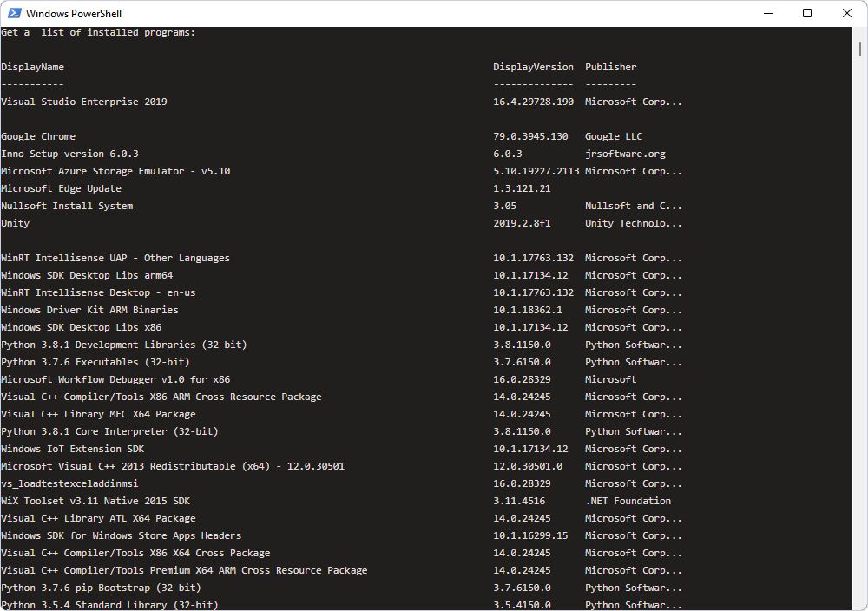Viewport: 868px width, 611px height.
Task: Click Windows SDK Desktop Libs arm64
Action: (x=87, y=276)
